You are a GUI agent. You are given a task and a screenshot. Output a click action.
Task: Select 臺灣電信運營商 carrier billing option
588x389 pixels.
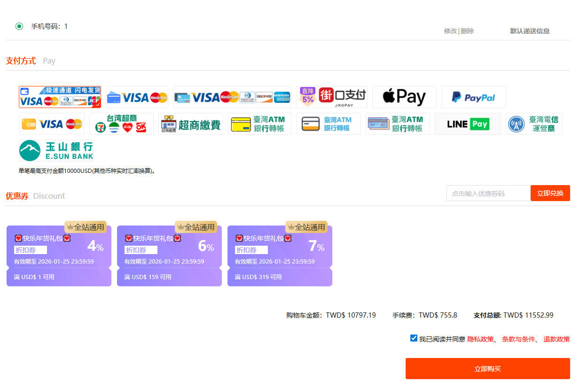point(533,124)
